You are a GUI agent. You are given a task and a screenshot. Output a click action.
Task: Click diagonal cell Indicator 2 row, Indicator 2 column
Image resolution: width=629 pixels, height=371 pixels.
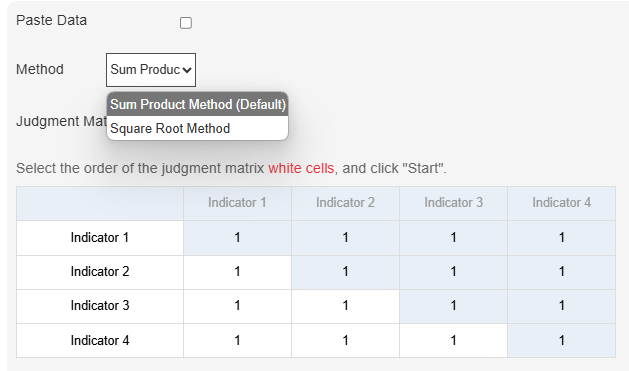[x=345, y=272]
